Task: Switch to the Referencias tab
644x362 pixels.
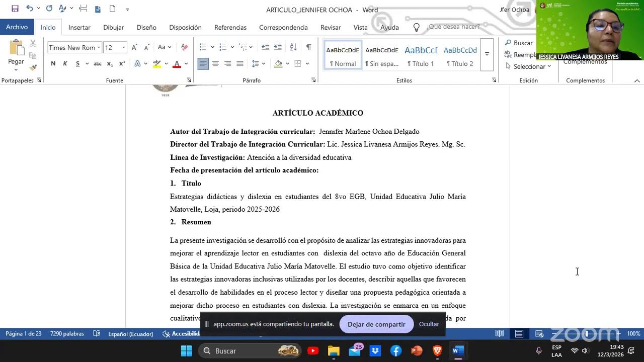Action: [x=230, y=28]
